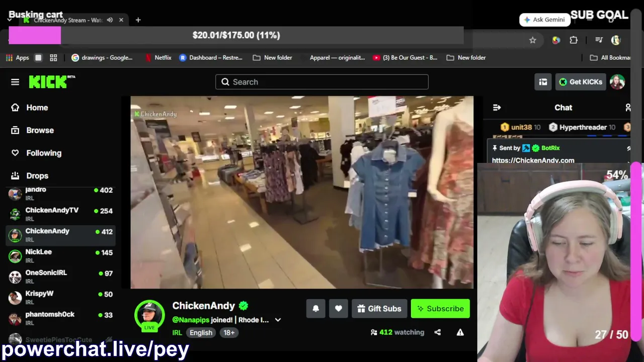Open the second New folder bookmark folder
Viewport: 644px width, 362px height.
[x=466, y=58]
